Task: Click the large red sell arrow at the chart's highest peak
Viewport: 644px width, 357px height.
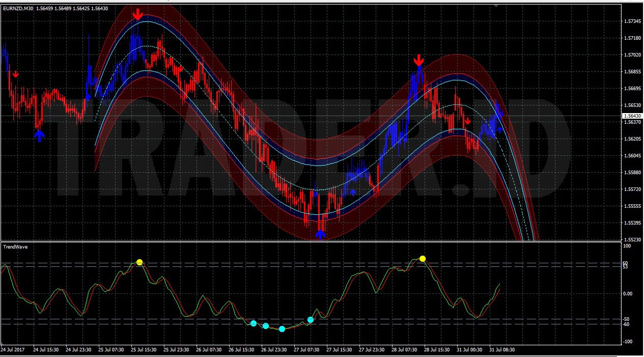Action: [x=137, y=15]
